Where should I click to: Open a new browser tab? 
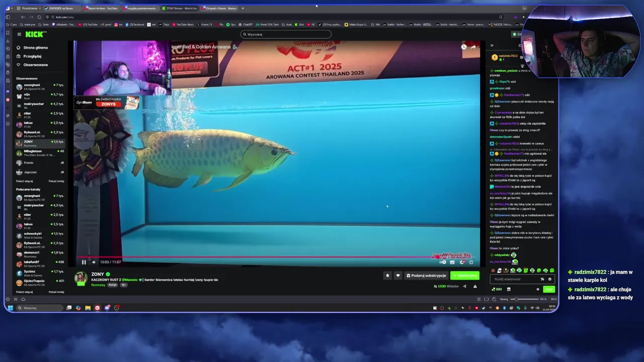243,8
